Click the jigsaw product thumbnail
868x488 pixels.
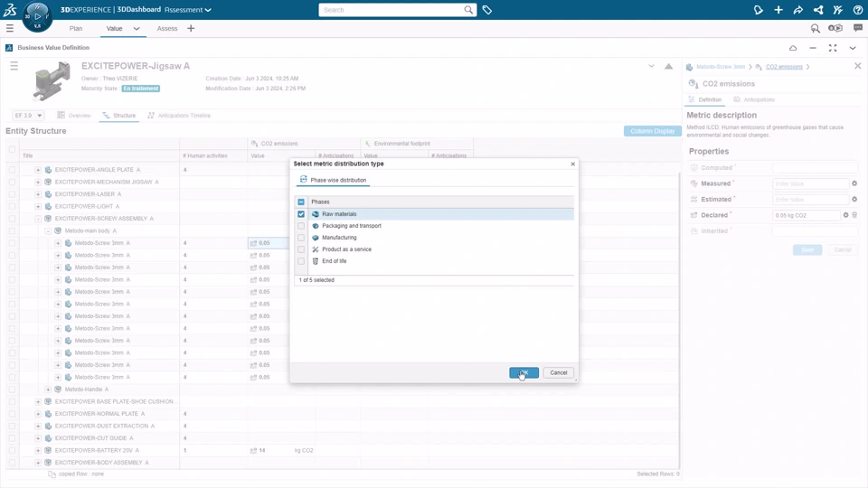[x=52, y=80]
